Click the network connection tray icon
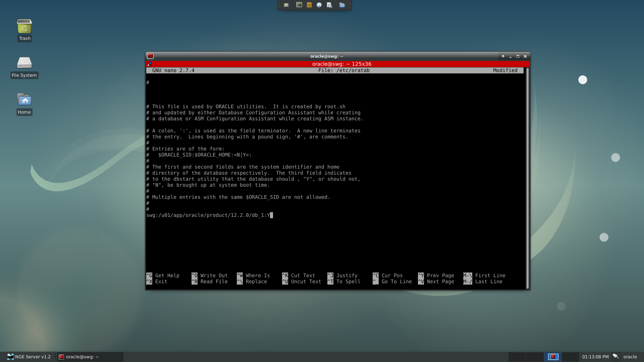Screen dimensions: 644x362 point(615,357)
